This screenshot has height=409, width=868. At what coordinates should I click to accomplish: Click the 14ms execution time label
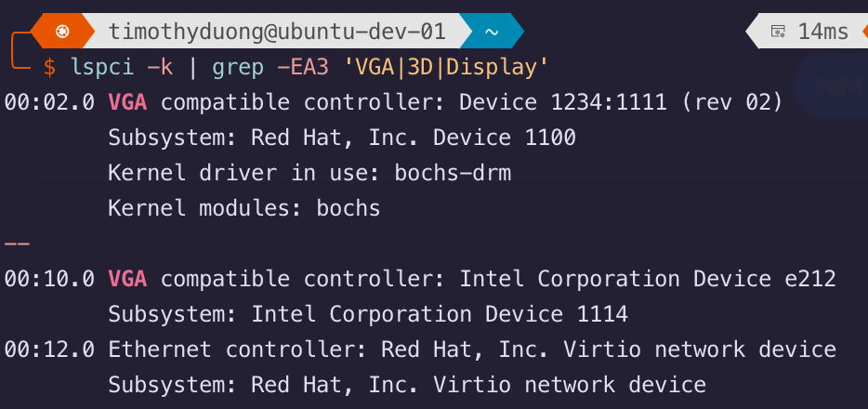[822, 33]
